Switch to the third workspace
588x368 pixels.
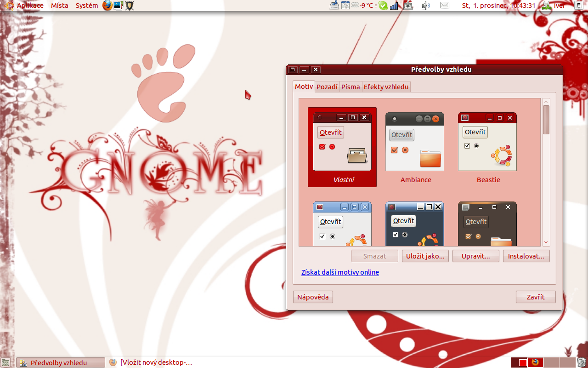point(551,362)
